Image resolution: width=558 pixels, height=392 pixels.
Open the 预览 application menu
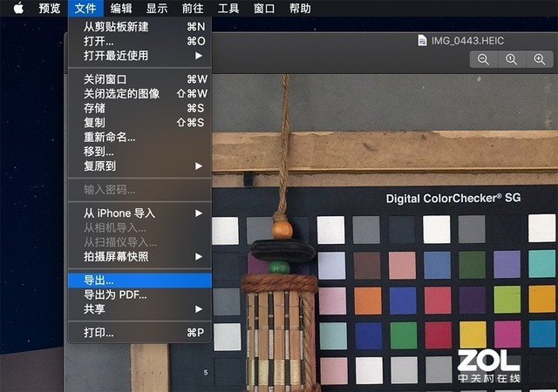tap(50, 8)
